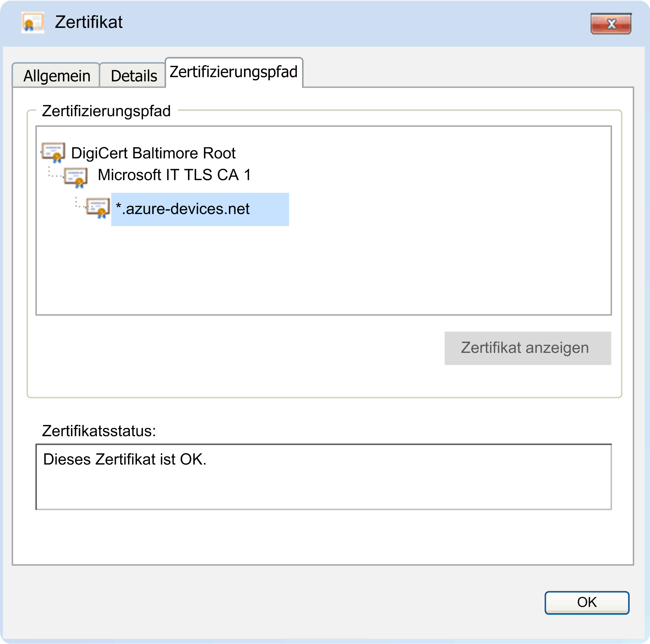This screenshot has height=644, width=650.
Task: Click the DigiCert Baltimore Root certificate icon
Action: [53, 152]
